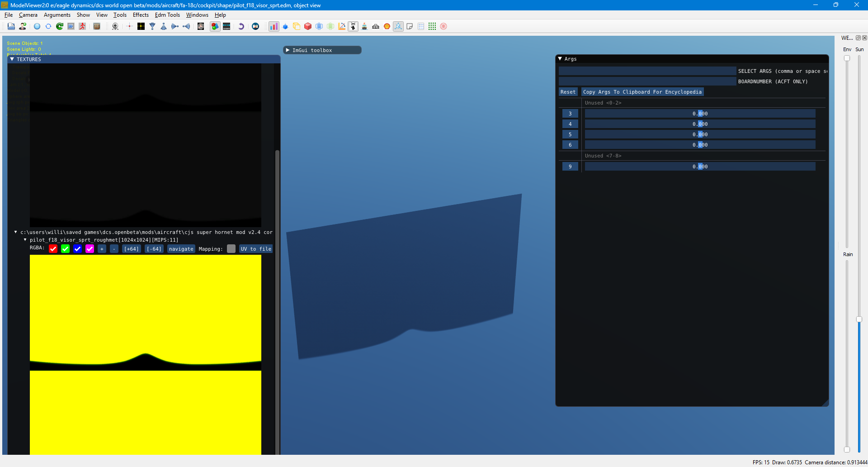Click the load model toolbar icon

(x=11, y=26)
